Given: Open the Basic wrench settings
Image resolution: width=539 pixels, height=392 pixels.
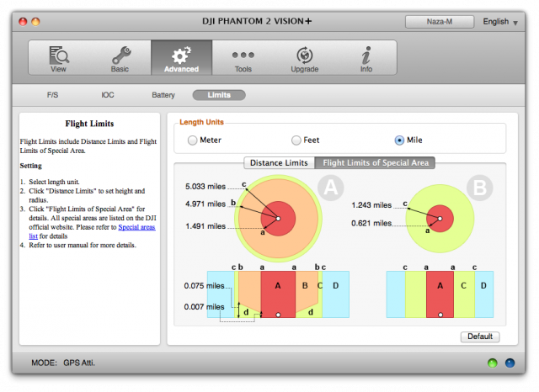Looking at the screenshot, I should tap(120, 58).
